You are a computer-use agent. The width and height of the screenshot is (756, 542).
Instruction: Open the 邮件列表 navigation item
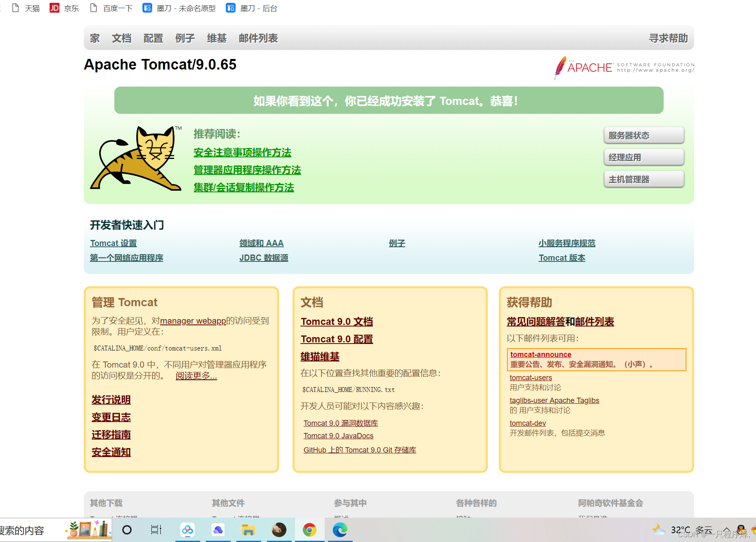click(x=258, y=38)
